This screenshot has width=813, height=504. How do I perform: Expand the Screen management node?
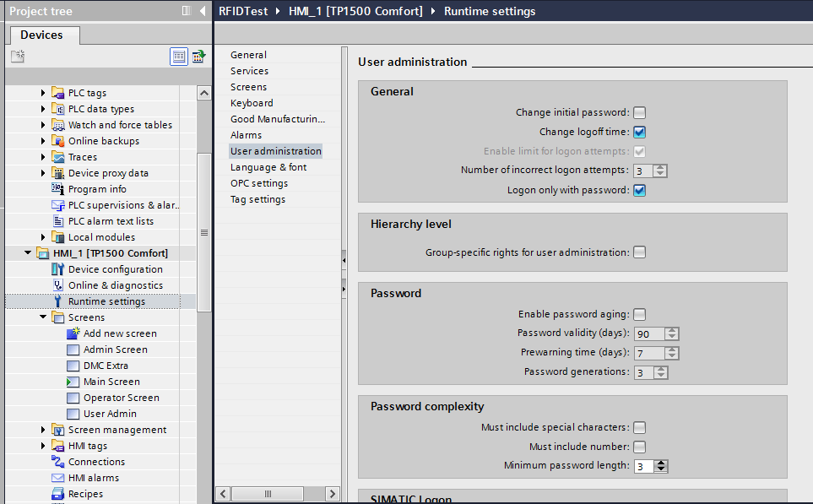pos(43,430)
